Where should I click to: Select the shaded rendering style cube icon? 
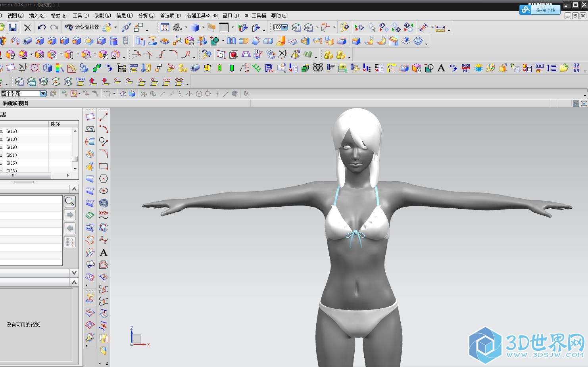(x=195, y=27)
